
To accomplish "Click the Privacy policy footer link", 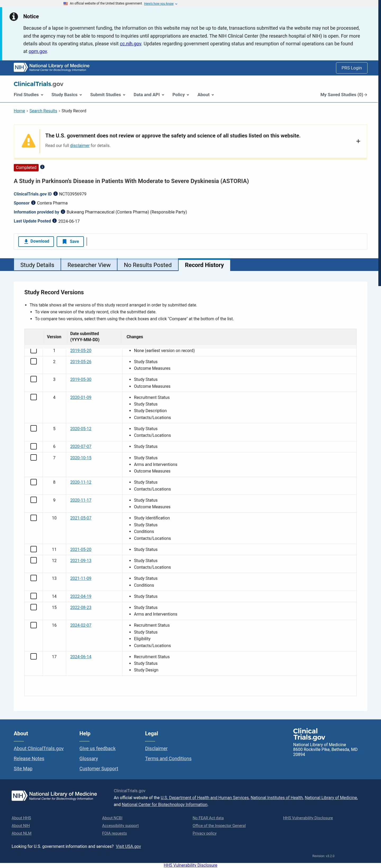I will (204, 833).
